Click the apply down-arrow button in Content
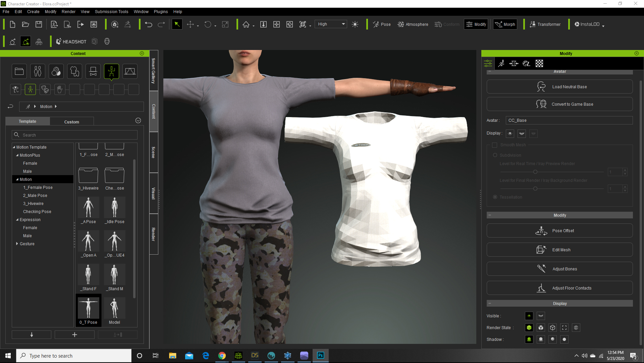 coord(32,334)
